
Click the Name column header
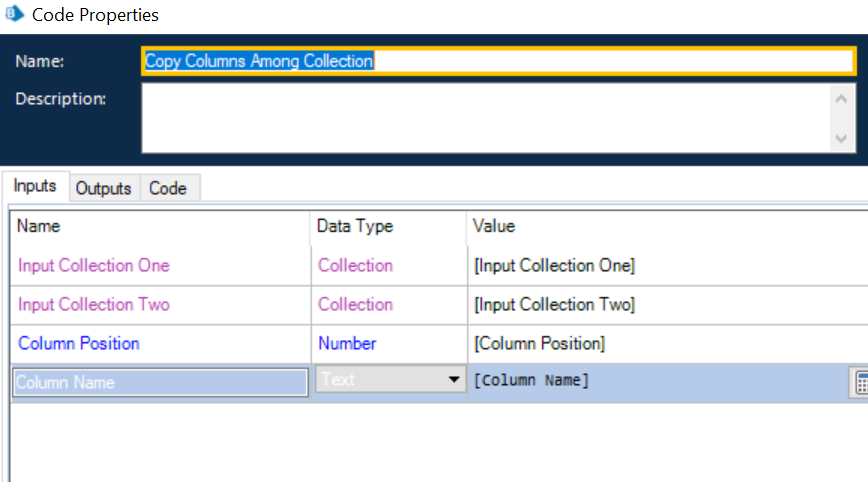coord(160,227)
